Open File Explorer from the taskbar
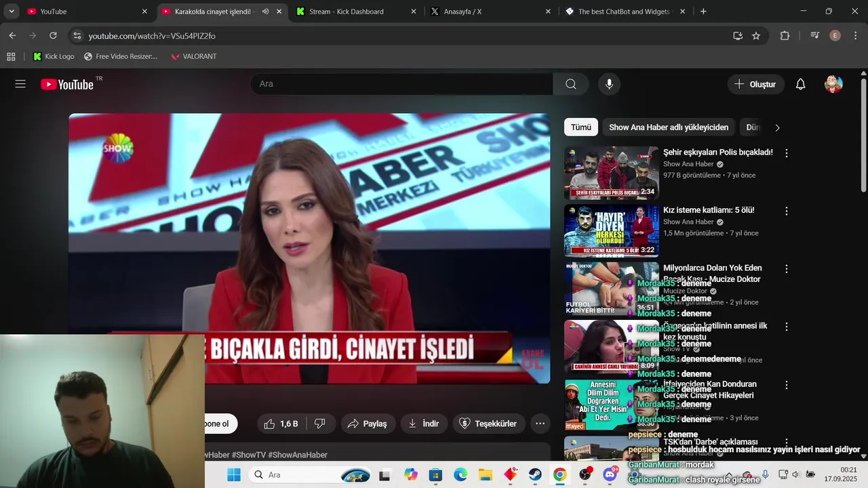This screenshot has height=488, width=868. pos(485,474)
